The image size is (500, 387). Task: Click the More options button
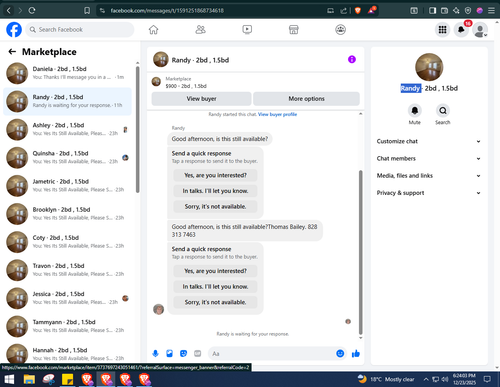(x=306, y=99)
